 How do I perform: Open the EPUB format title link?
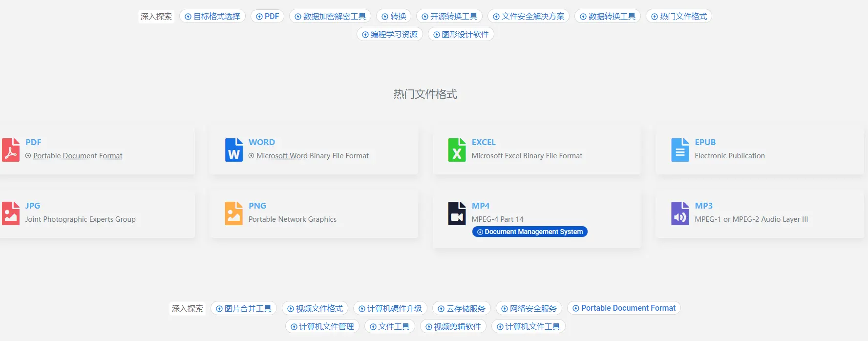point(705,142)
